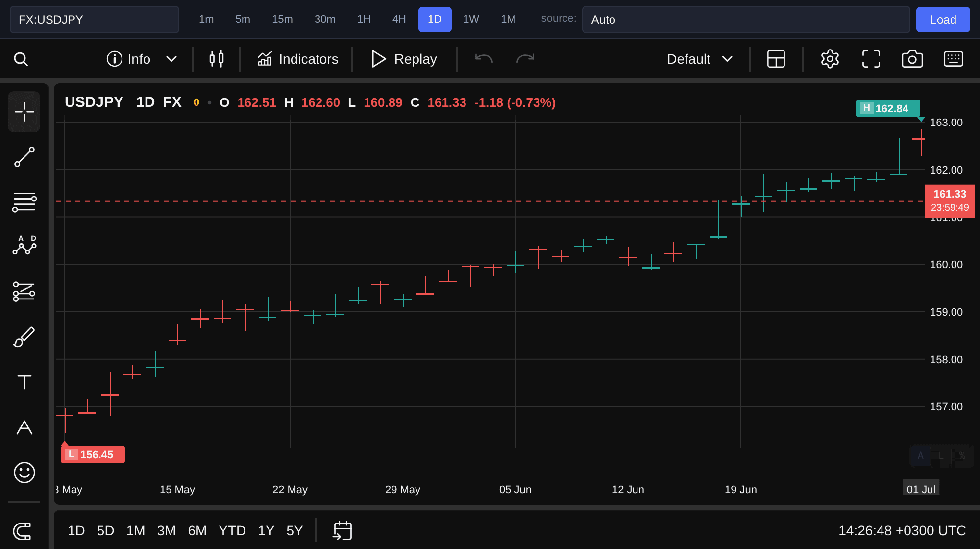Set the chart range to 1Y

[x=266, y=531]
